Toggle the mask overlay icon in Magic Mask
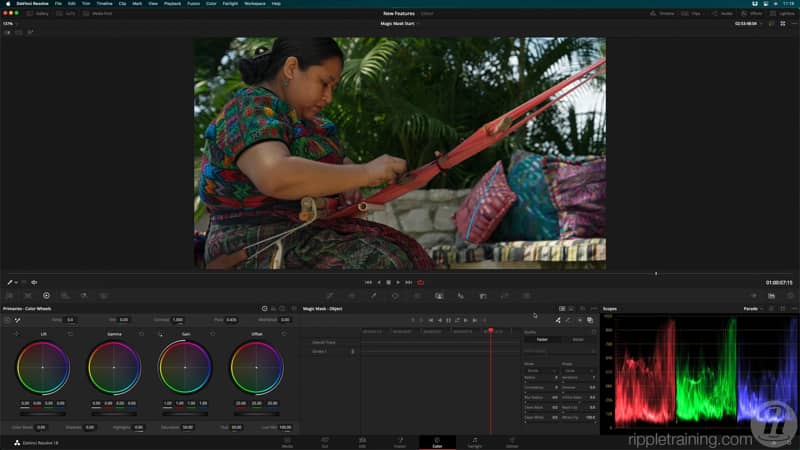 click(590, 320)
